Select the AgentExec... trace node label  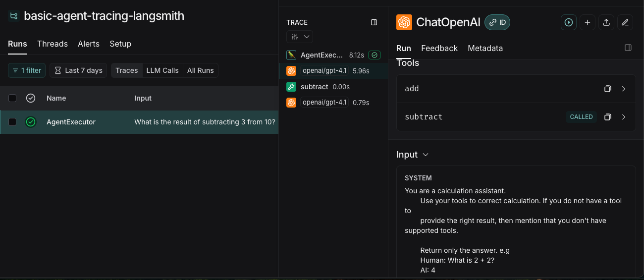pos(322,55)
